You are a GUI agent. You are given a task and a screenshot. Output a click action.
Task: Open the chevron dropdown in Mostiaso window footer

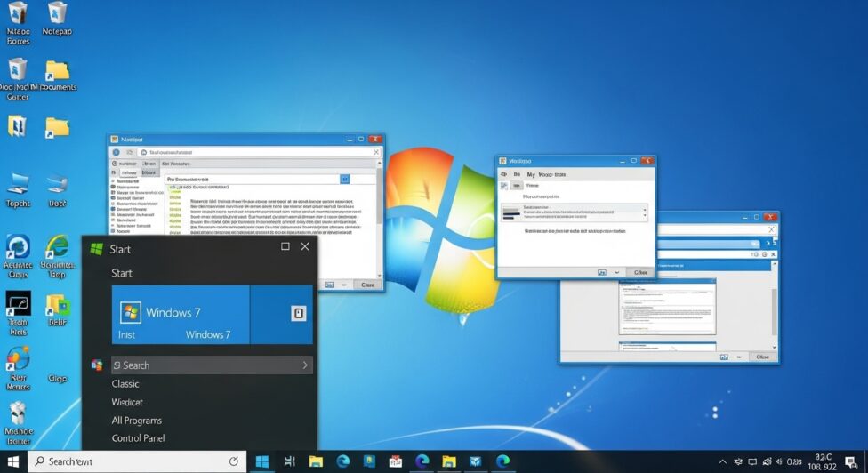tap(616, 272)
